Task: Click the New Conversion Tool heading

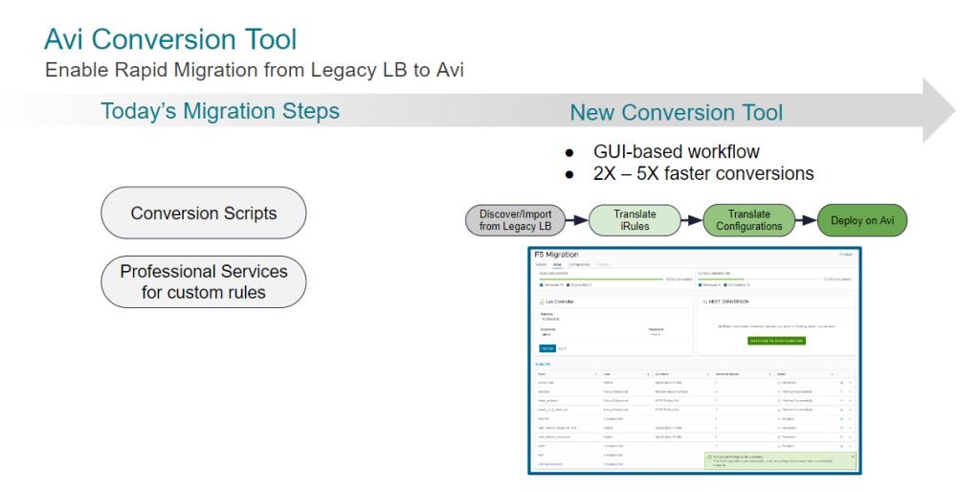Action: pyautogui.click(x=677, y=113)
